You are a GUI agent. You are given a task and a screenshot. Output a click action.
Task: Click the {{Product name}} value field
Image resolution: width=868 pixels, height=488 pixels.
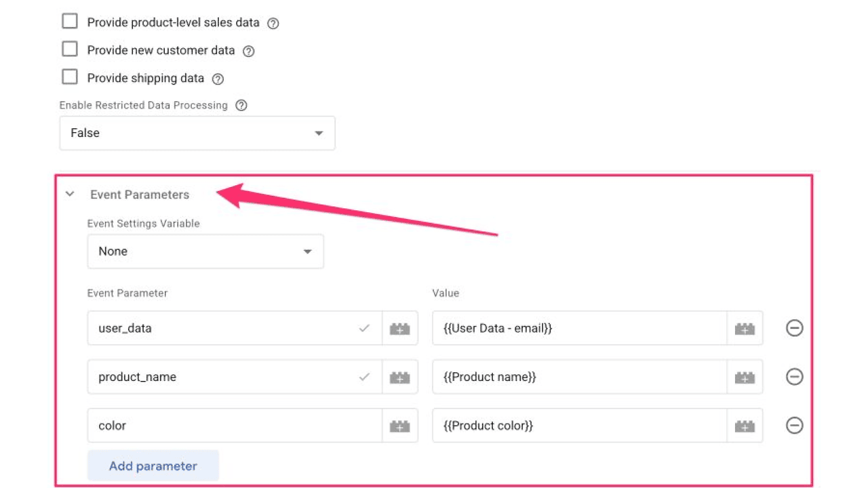tap(578, 377)
